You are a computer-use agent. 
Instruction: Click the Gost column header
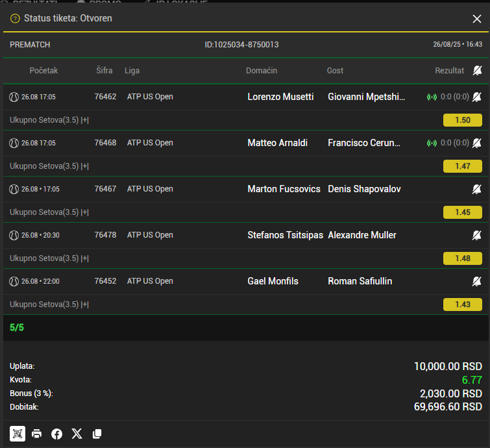point(335,71)
